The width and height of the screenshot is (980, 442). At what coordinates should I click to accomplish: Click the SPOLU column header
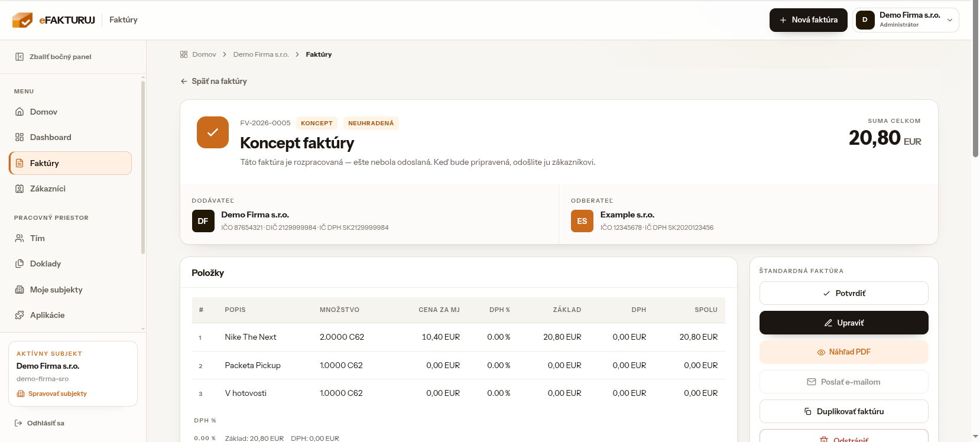click(706, 310)
